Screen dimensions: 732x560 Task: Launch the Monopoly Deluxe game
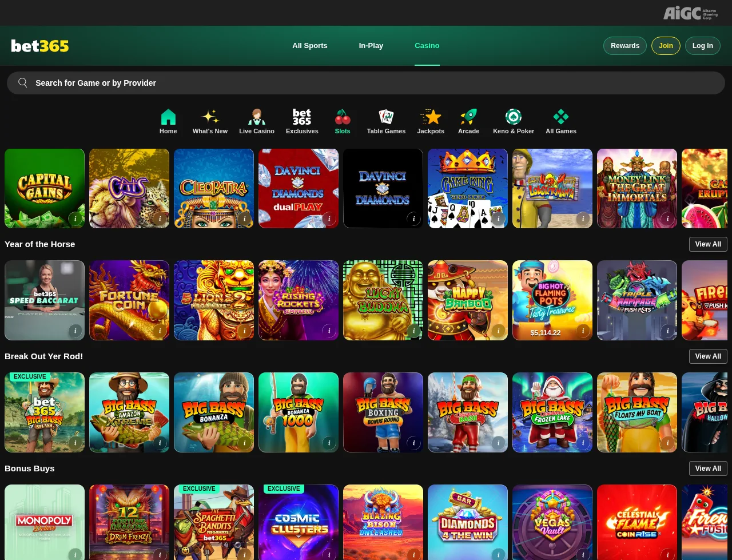(45, 522)
